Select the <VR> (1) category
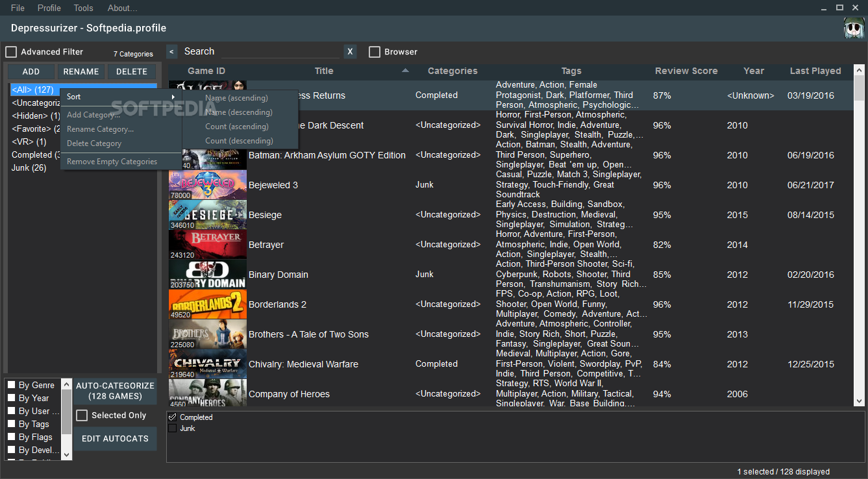868x479 pixels. [x=29, y=141]
